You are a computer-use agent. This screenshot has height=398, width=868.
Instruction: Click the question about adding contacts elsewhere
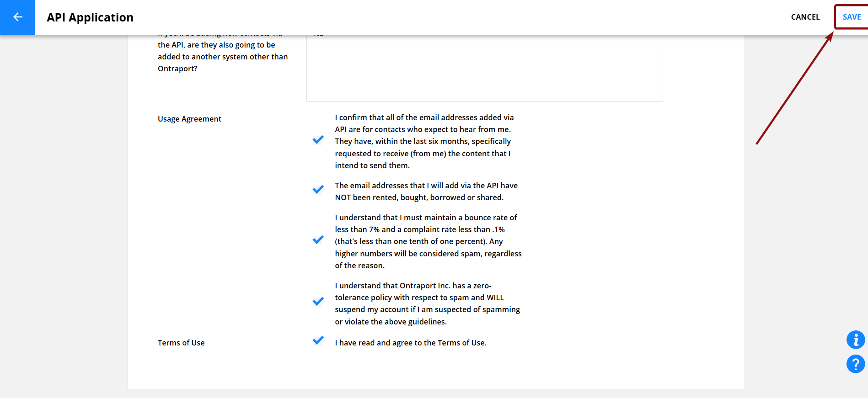(x=223, y=57)
